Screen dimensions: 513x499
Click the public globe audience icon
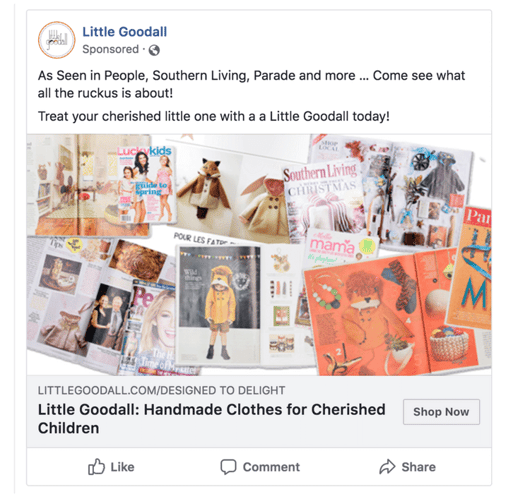point(154,50)
